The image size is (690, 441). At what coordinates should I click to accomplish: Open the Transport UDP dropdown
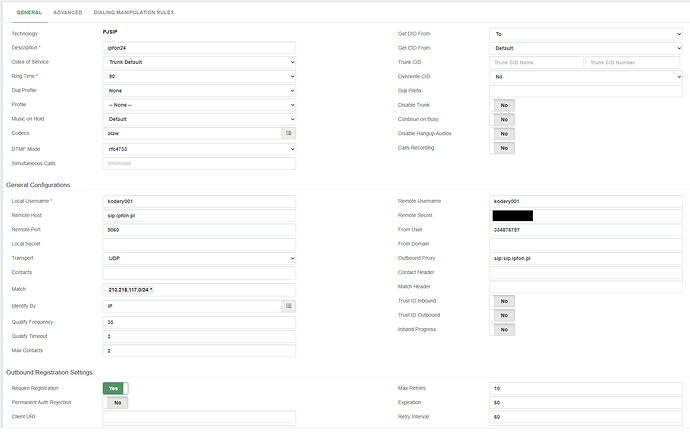coord(199,257)
